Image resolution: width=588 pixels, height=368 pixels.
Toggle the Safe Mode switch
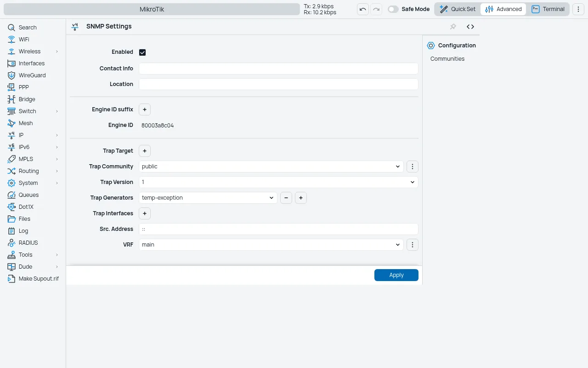pos(393,9)
